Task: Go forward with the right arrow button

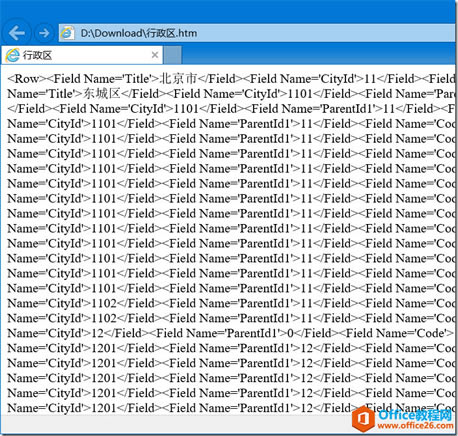Action: [x=44, y=33]
